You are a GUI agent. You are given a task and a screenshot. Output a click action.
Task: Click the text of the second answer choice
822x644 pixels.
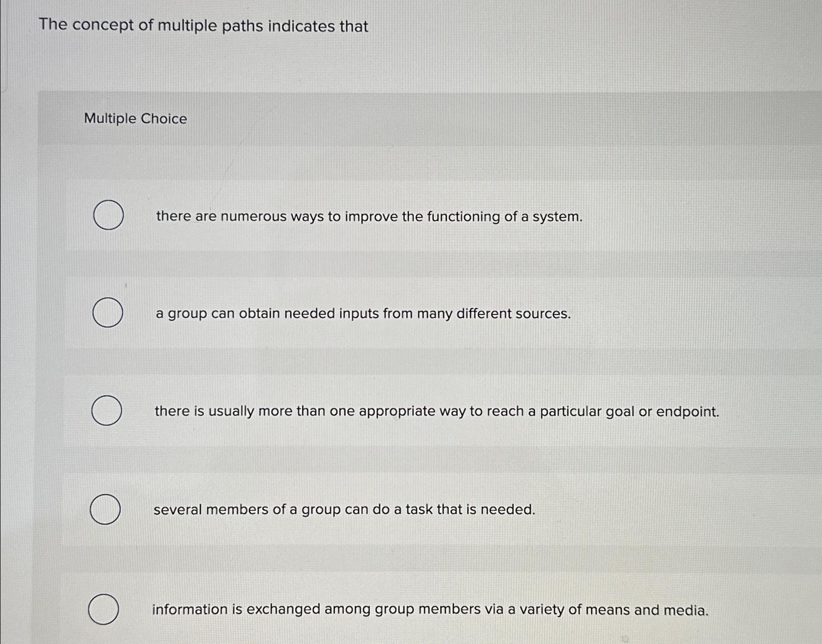coord(362,314)
